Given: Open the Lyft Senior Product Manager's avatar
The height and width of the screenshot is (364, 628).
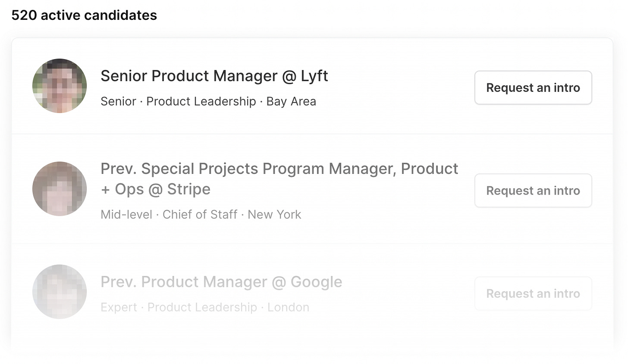Looking at the screenshot, I should [60, 86].
